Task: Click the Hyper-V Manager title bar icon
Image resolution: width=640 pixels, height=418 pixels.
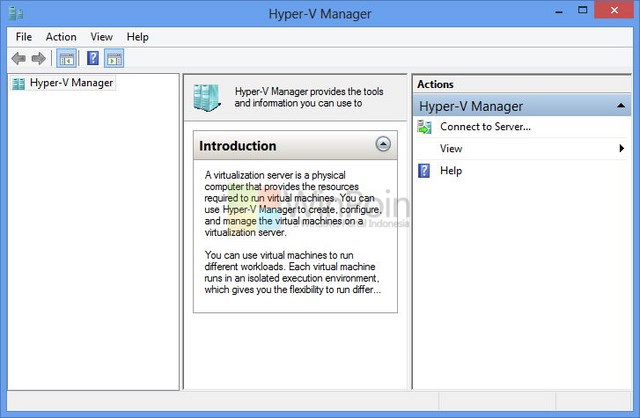Action: [x=16, y=13]
